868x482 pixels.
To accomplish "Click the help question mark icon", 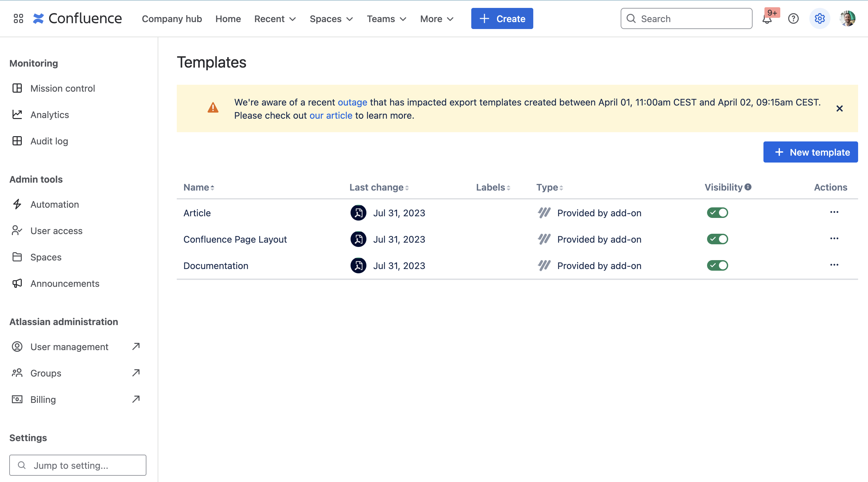I will click(793, 18).
